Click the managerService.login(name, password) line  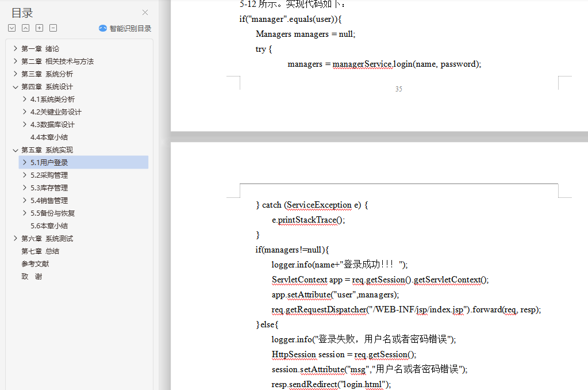point(385,64)
